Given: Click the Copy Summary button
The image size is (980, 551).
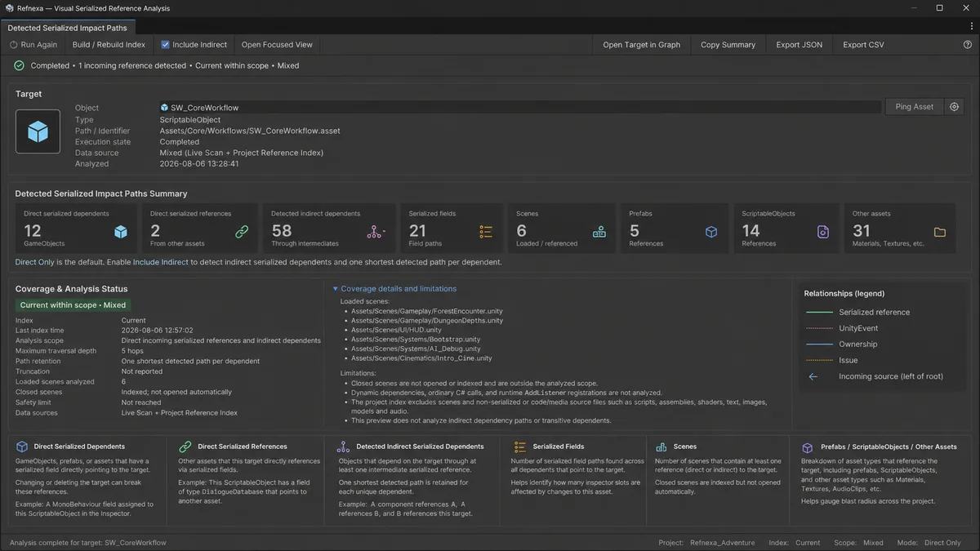Looking at the screenshot, I should (728, 45).
